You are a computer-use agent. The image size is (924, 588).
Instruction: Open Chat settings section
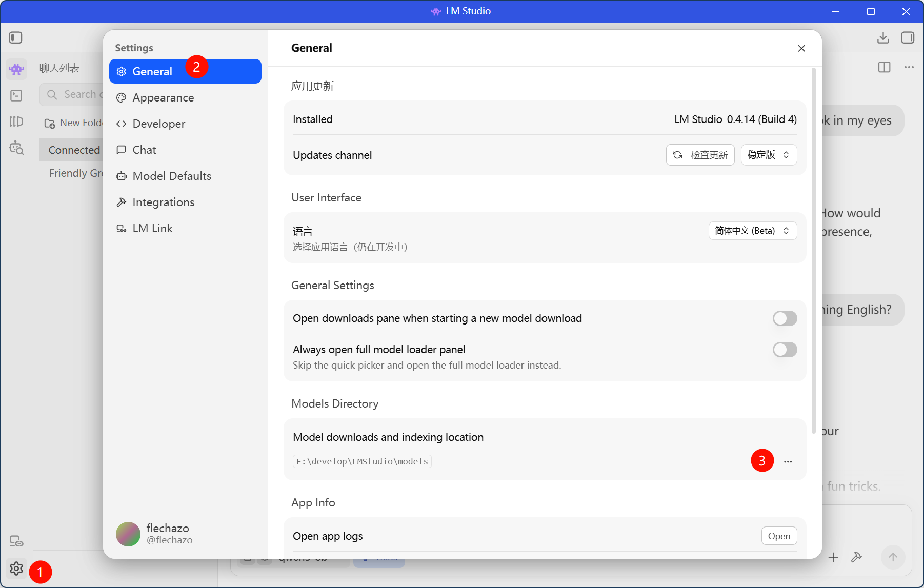[185, 150]
